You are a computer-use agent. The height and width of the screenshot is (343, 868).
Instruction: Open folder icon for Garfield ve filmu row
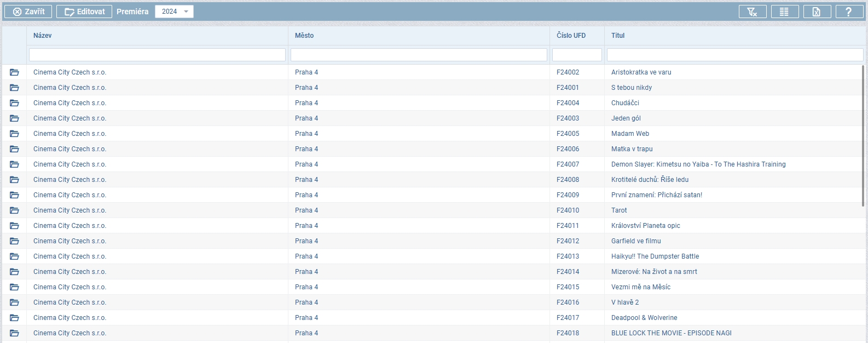point(14,241)
